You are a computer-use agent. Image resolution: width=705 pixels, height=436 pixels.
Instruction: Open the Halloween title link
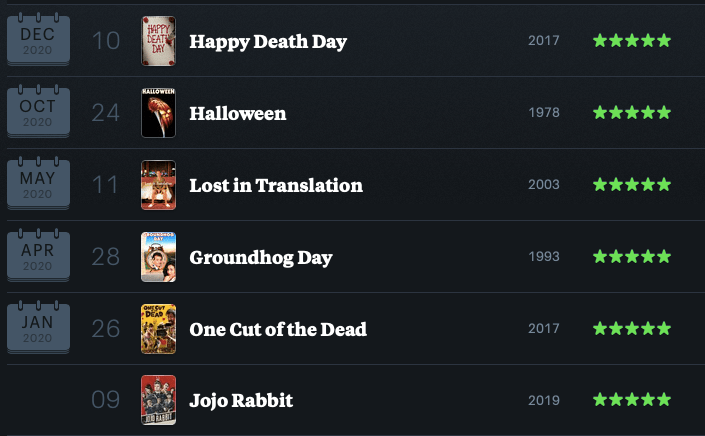[x=237, y=113]
